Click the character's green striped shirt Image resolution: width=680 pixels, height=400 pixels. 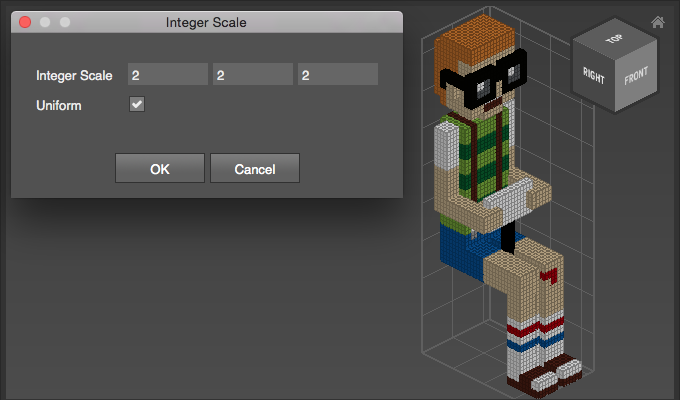pyautogui.click(x=492, y=155)
